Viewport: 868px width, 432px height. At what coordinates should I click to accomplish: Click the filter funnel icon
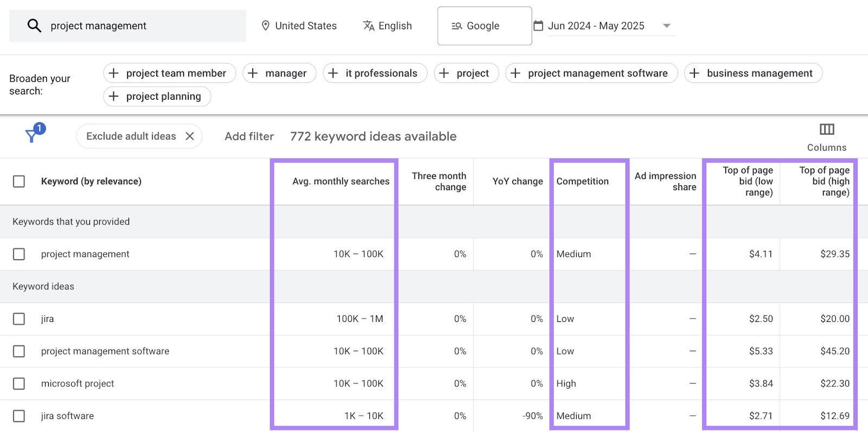(31, 136)
